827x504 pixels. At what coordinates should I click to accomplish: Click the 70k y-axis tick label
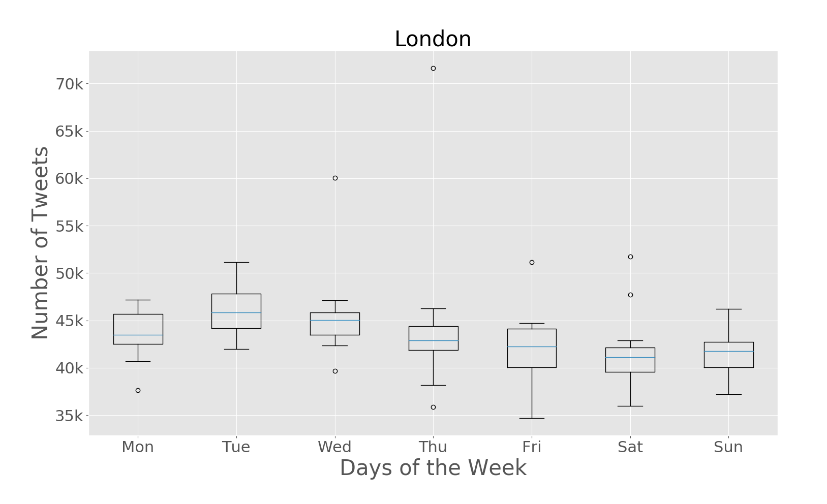[69, 84]
